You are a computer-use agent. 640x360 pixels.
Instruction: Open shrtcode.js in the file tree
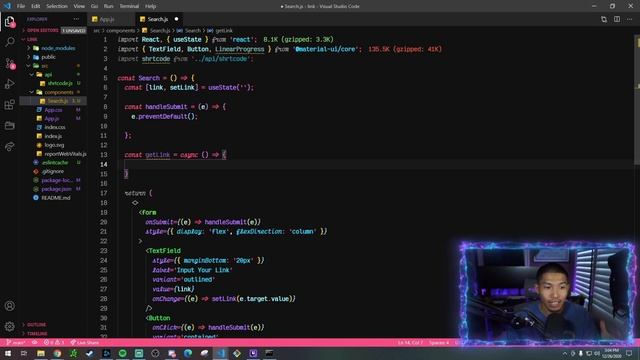60,83
